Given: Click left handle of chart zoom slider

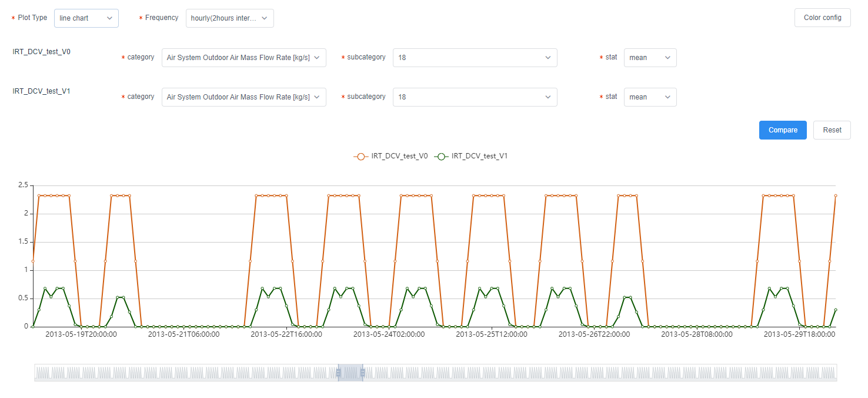Looking at the screenshot, I should (338, 373).
